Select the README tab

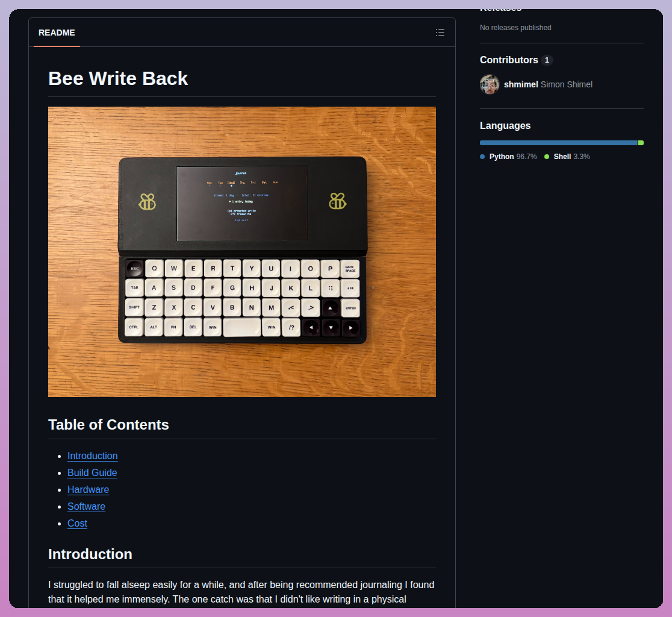tap(57, 33)
